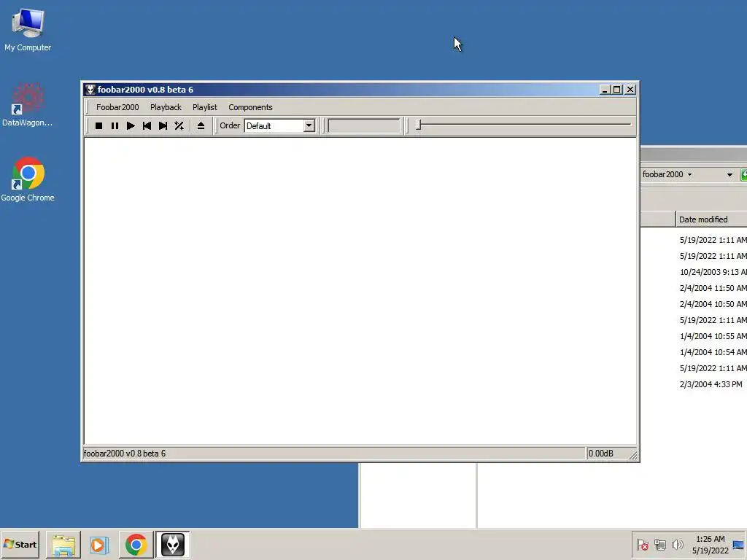Skip to the next track

(x=163, y=125)
